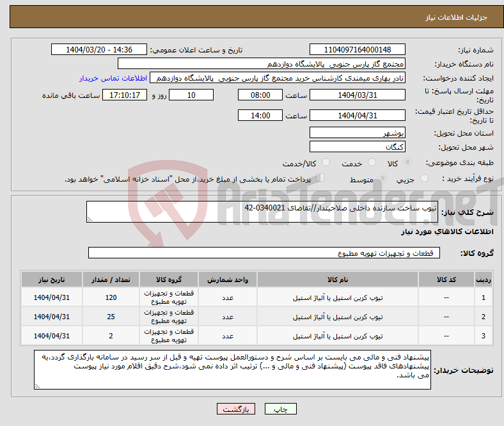Click the buyer organization name field
This screenshot has width=504, height=426.
click(262, 64)
